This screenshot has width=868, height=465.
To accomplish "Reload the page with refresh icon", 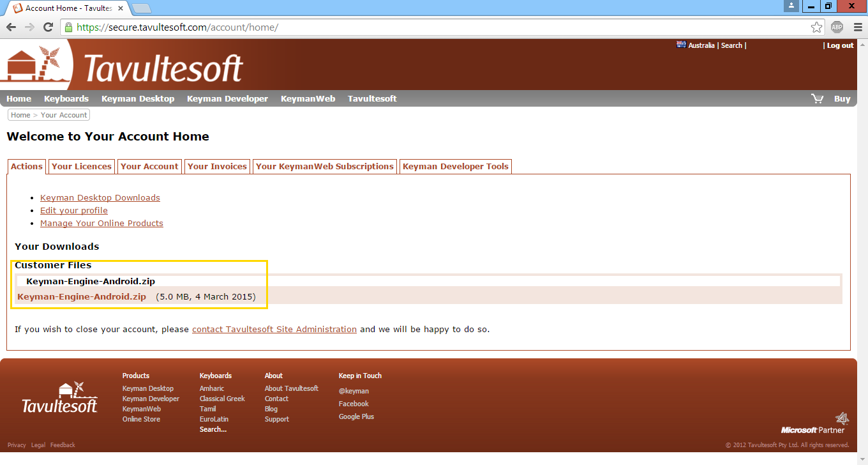I will point(48,27).
